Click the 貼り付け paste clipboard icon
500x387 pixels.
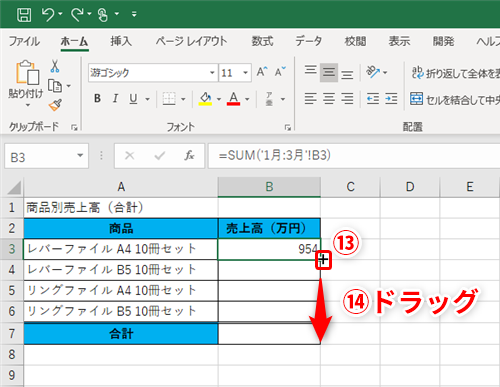coord(27,72)
